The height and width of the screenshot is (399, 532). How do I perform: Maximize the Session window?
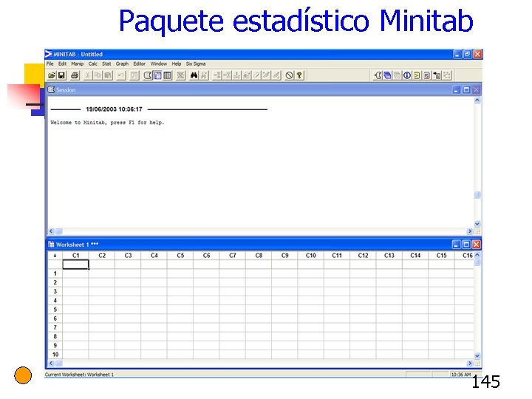coord(466,90)
